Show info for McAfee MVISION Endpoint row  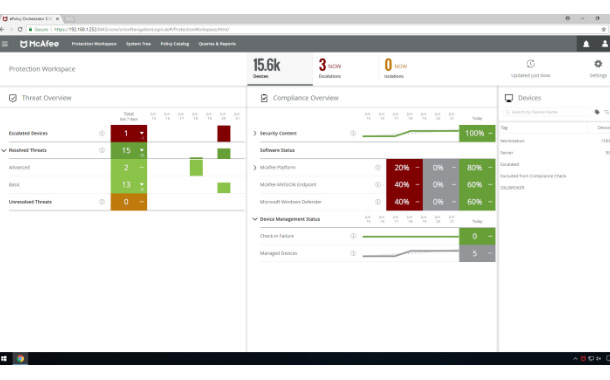(378, 185)
